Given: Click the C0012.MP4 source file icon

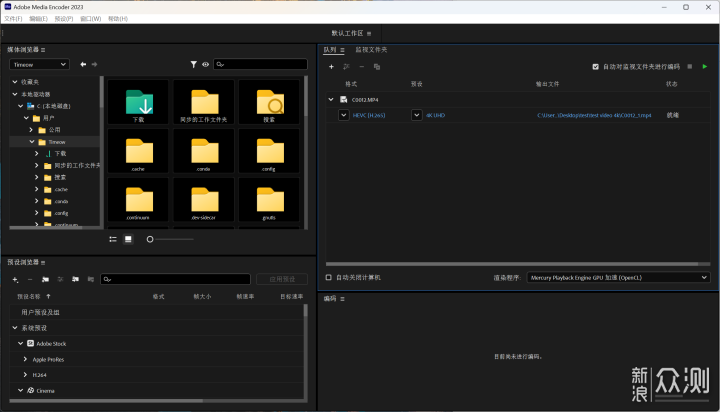Looking at the screenshot, I should [x=343, y=100].
